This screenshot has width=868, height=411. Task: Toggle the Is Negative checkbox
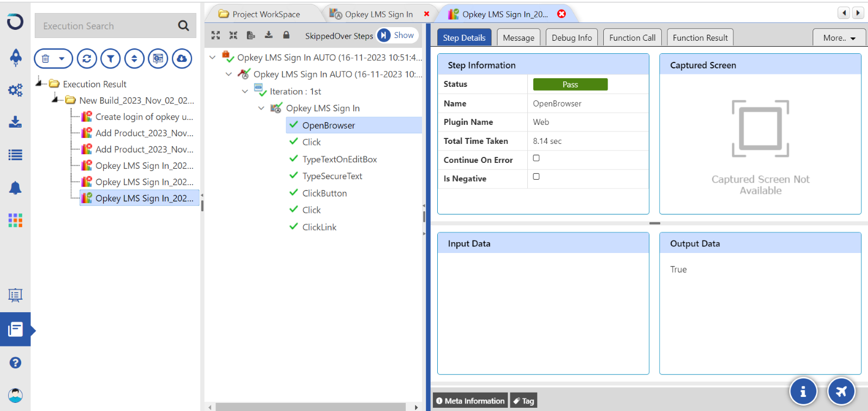(536, 176)
